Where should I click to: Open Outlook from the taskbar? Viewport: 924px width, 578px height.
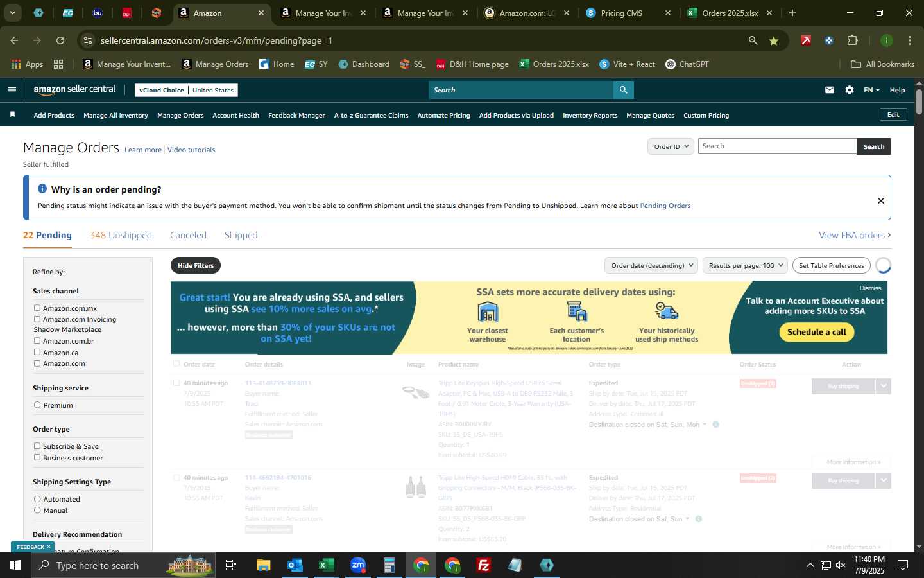[295, 565]
